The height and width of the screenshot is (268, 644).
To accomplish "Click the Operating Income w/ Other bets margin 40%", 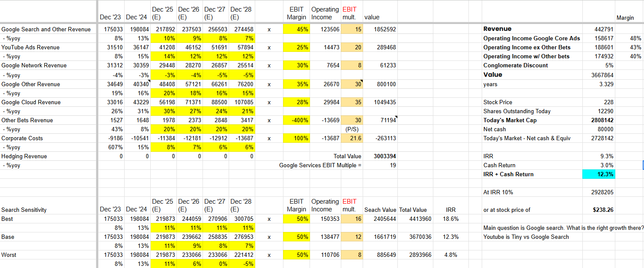I will 629,56.
